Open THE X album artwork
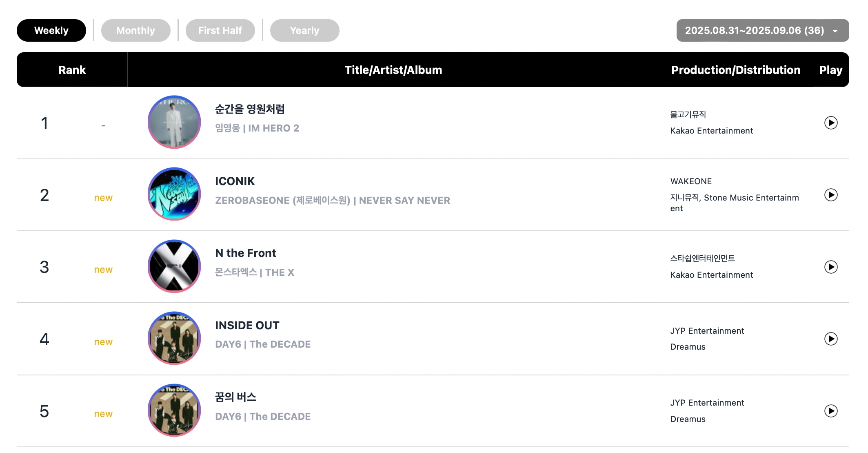This screenshot has width=868, height=453. pos(174,266)
